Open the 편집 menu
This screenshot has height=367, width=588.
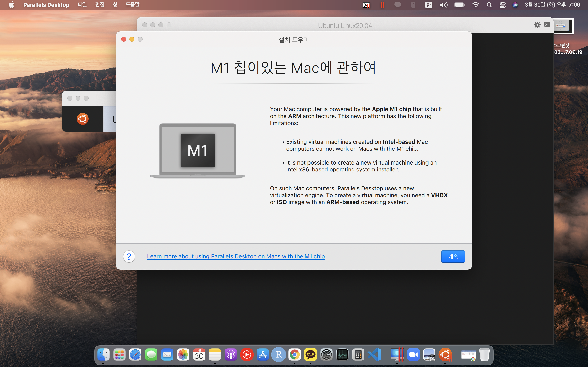pos(100,5)
